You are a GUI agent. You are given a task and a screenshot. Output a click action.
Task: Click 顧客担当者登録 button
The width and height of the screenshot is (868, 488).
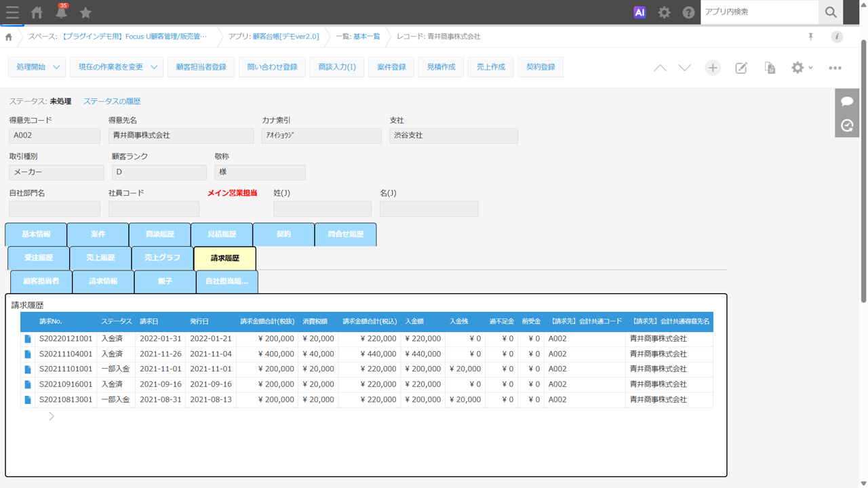[201, 67]
